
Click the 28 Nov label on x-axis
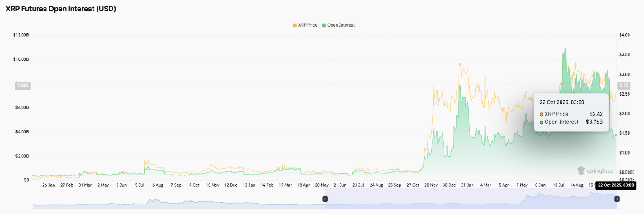pos(430,185)
